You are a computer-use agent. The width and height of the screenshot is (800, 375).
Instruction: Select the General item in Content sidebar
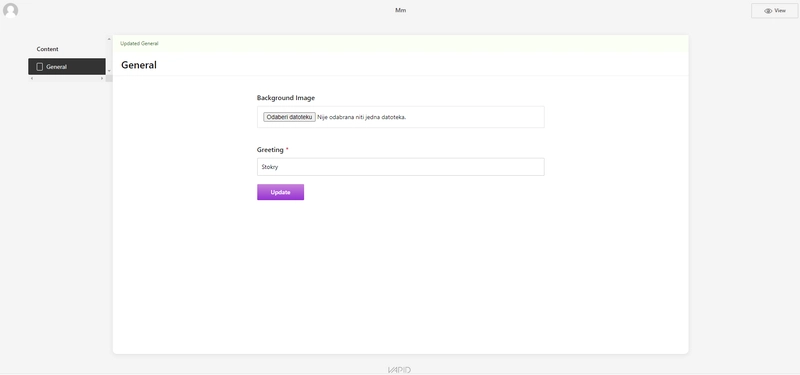click(x=67, y=67)
